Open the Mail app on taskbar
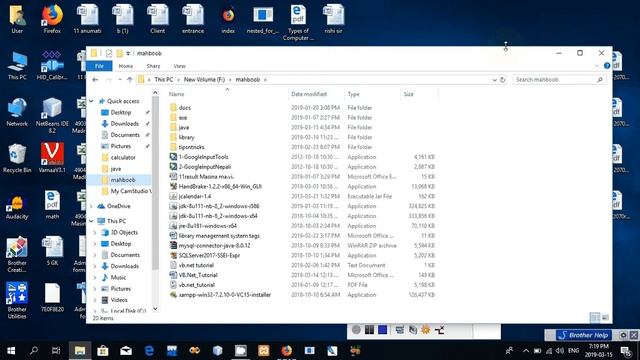The height and width of the screenshot is (360, 640). (x=126, y=351)
